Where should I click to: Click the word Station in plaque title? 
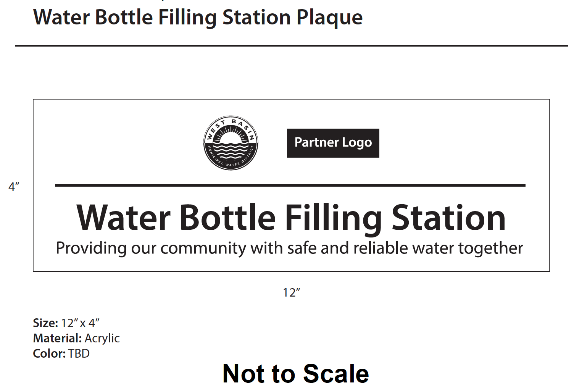click(x=449, y=218)
